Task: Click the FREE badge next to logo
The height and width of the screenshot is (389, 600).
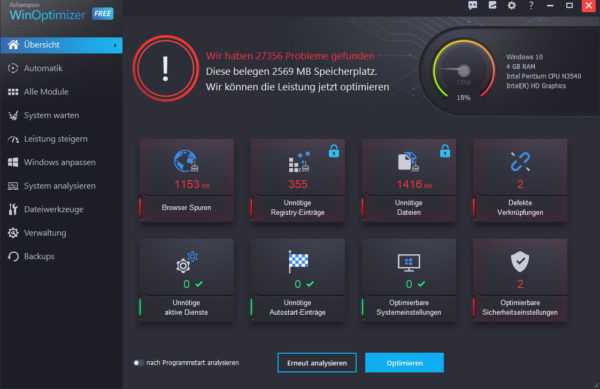Action: tap(103, 14)
